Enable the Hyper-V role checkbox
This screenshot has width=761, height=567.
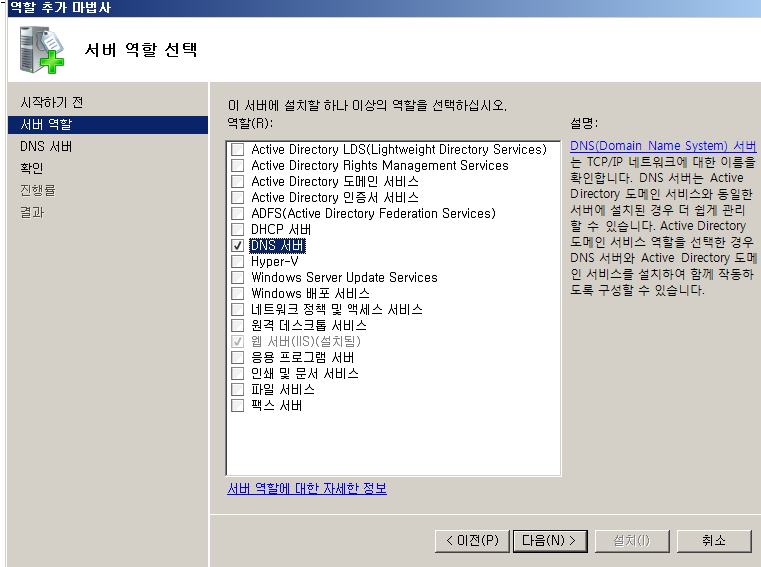click(237, 261)
